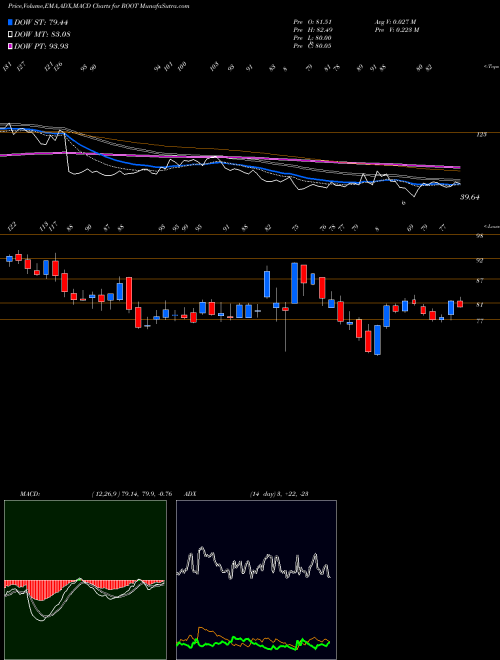Open the ADX indicator thumbnail chart
The width and height of the screenshot is (500, 660).
pyautogui.click(x=256, y=580)
